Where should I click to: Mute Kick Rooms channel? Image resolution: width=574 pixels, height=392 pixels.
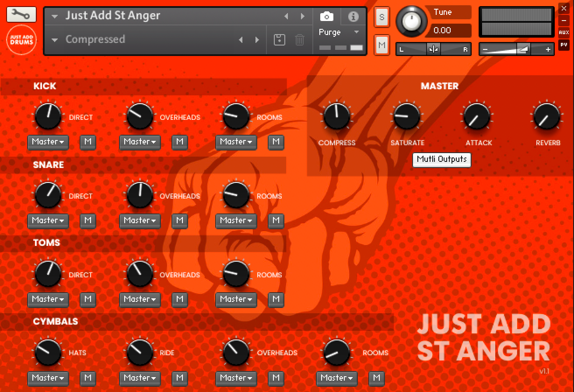pyautogui.click(x=276, y=142)
